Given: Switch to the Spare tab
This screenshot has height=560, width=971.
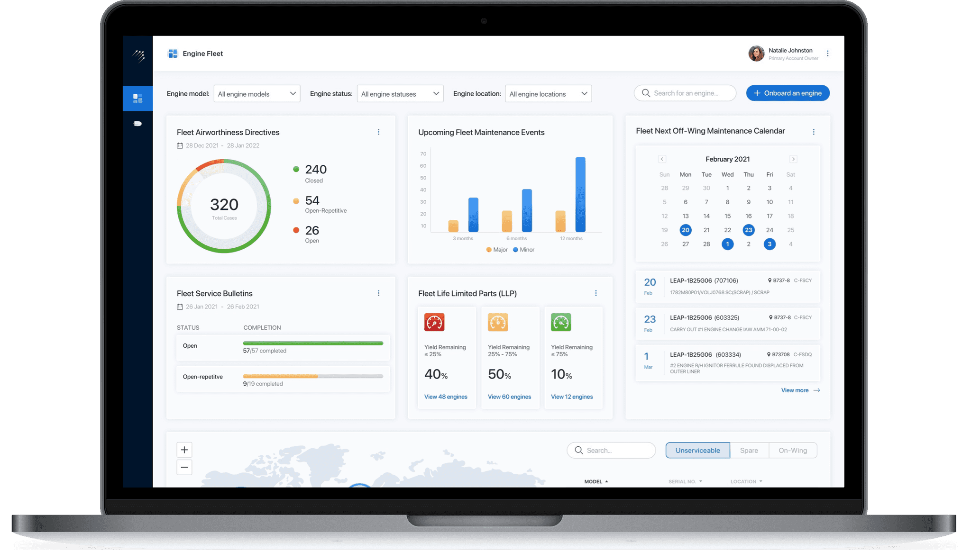Looking at the screenshot, I should coord(749,451).
